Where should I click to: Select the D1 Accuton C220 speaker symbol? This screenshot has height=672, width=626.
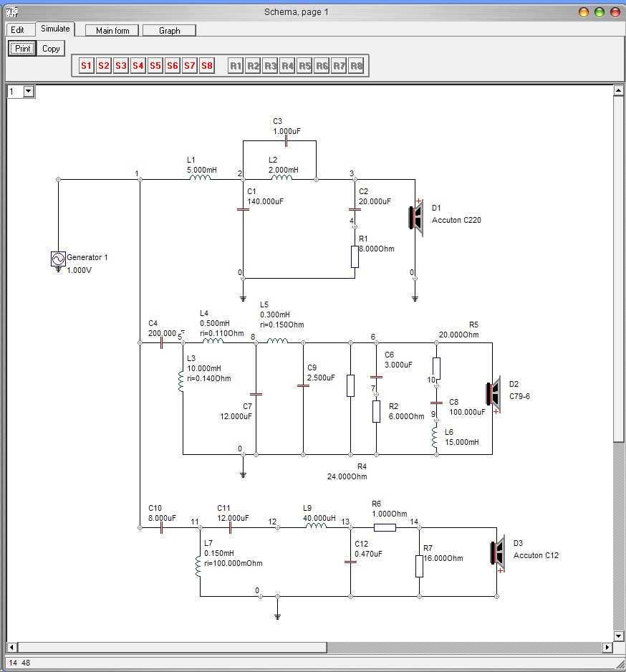[x=416, y=217]
